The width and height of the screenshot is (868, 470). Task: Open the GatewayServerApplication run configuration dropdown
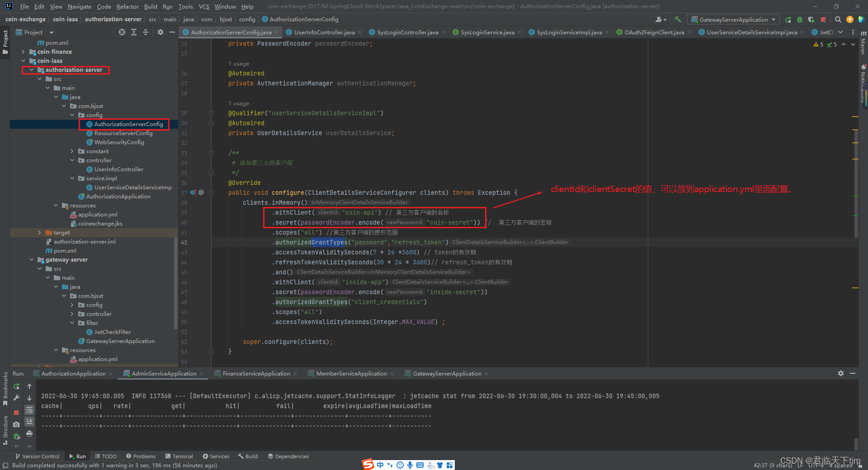point(773,19)
